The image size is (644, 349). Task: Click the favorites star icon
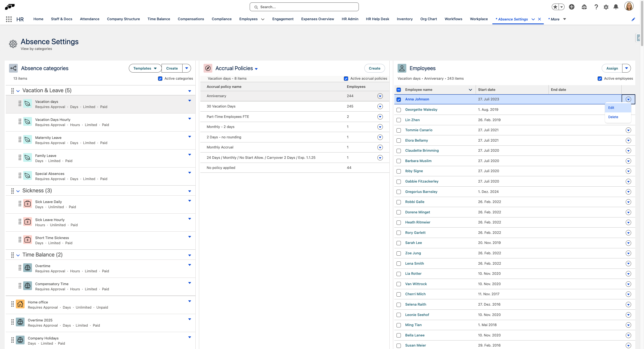555,7
